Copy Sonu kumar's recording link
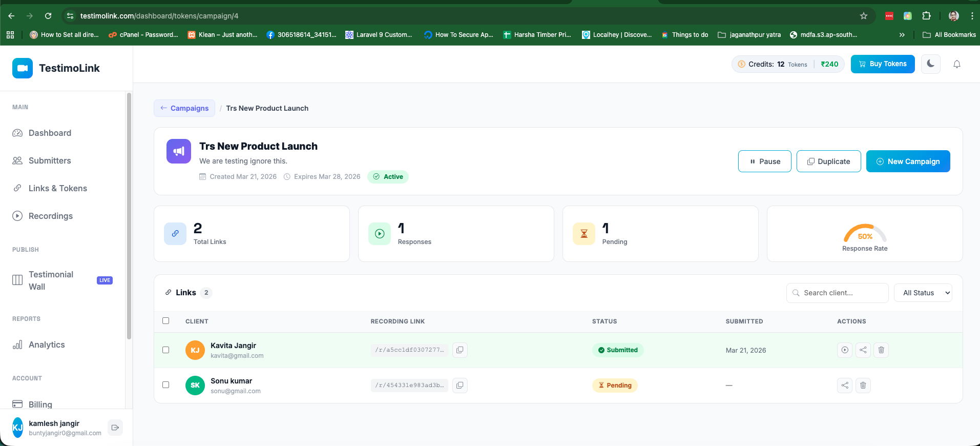The width and height of the screenshot is (980, 446). coord(460,385)
